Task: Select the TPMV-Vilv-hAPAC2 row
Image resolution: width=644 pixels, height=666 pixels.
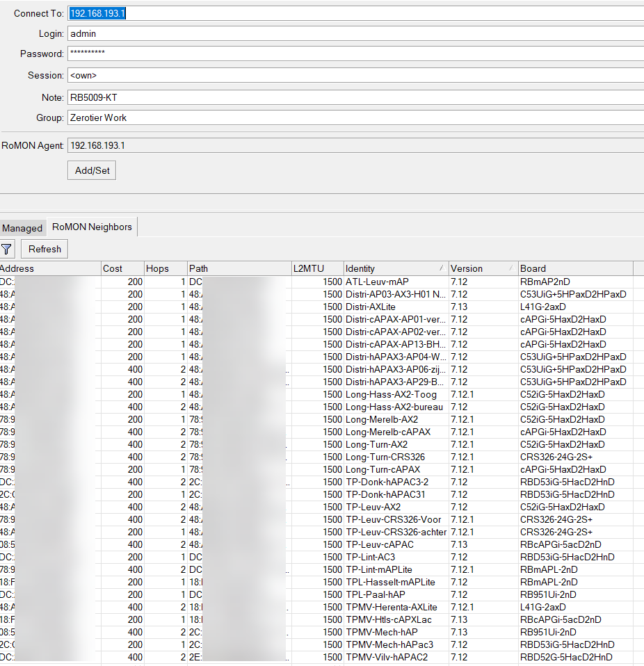Action: pos(322,657)
